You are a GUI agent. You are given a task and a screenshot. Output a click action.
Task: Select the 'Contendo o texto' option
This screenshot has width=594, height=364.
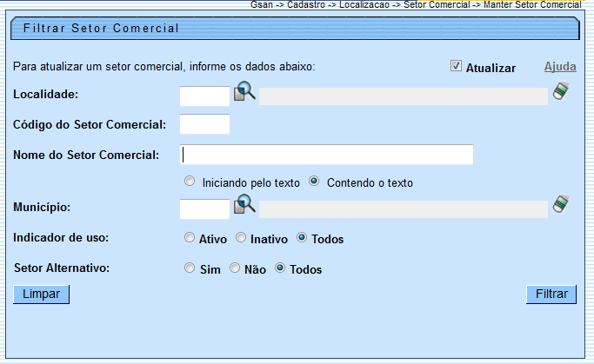[315, 182]
